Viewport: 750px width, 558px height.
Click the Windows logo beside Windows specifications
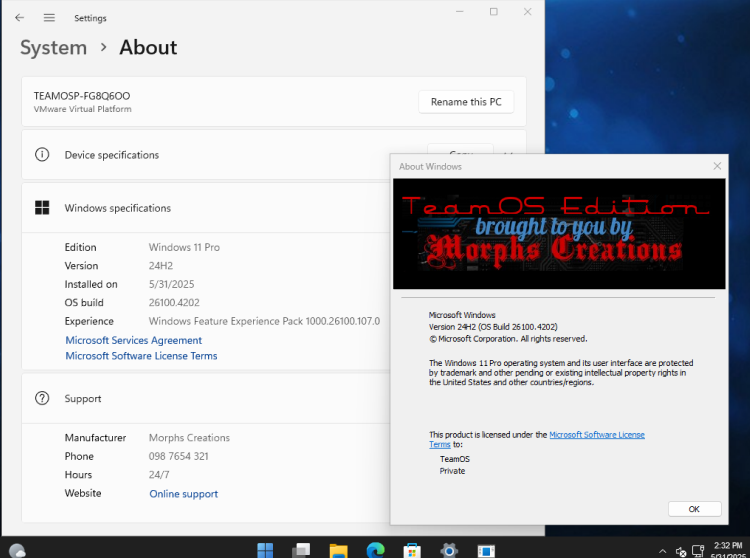42,208
